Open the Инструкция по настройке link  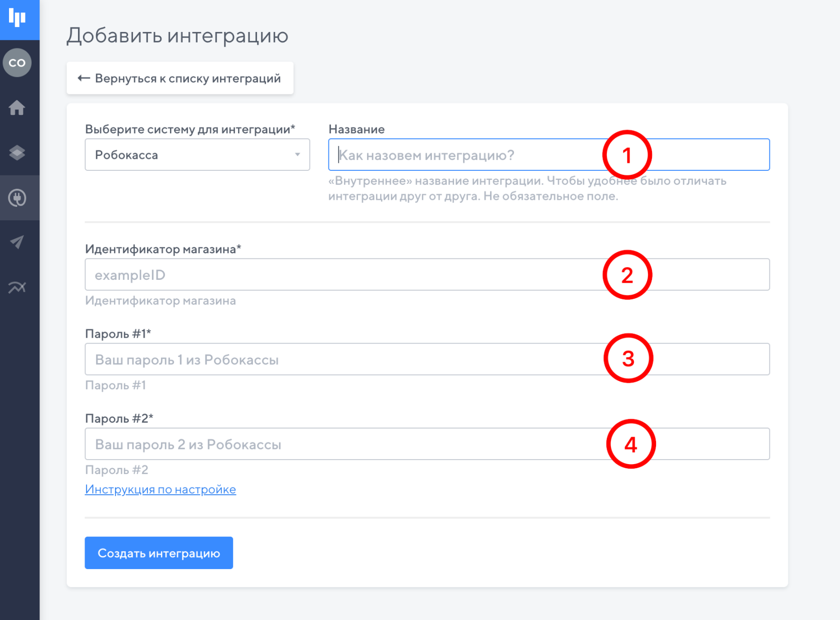tap(160, 490)
